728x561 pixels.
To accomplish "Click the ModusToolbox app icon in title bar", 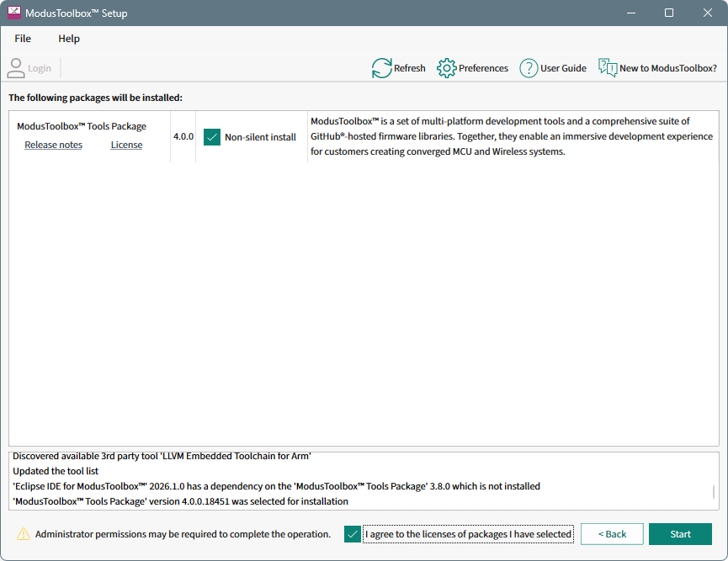I will coord(14,13).
